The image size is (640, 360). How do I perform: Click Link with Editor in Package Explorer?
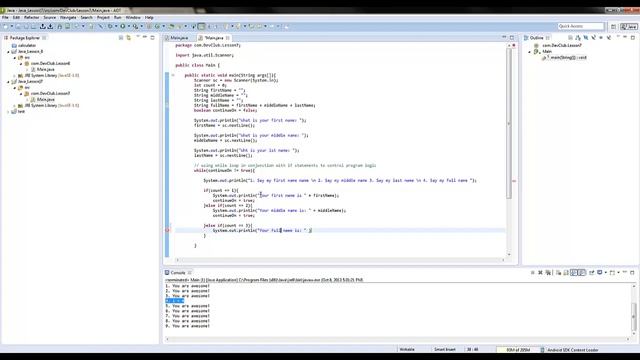pyautogui.click(x=129, y=38)
